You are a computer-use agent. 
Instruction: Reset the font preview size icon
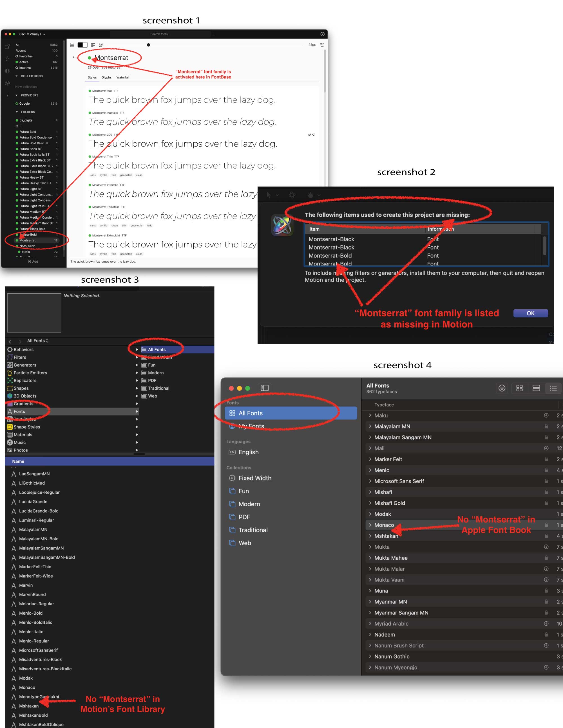322,45
